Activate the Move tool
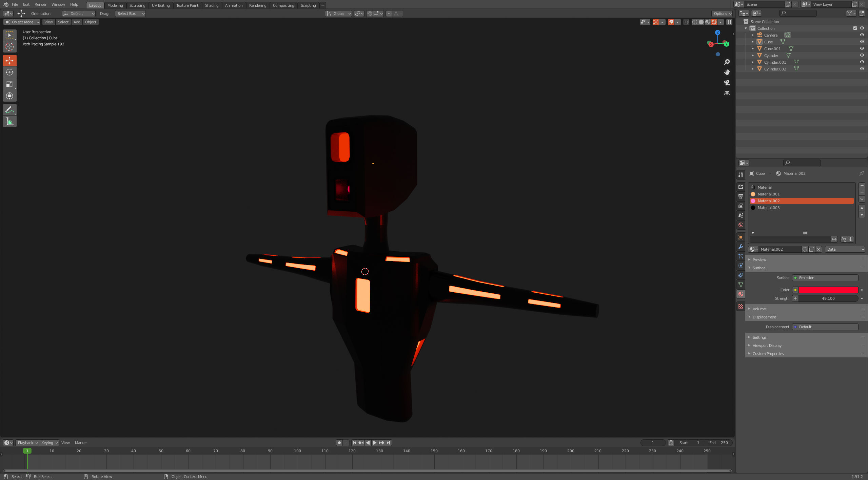The width and height of the screenshot is (868, 480). [x=9, y=61]
